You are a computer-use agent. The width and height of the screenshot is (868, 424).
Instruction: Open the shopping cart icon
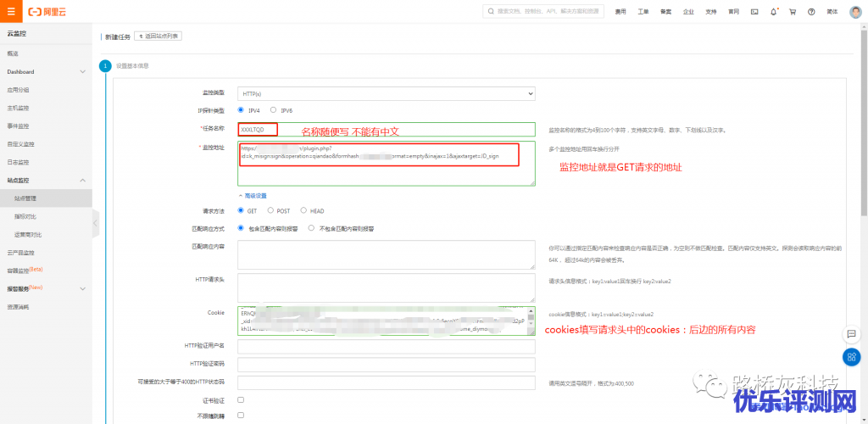point(792,12)
